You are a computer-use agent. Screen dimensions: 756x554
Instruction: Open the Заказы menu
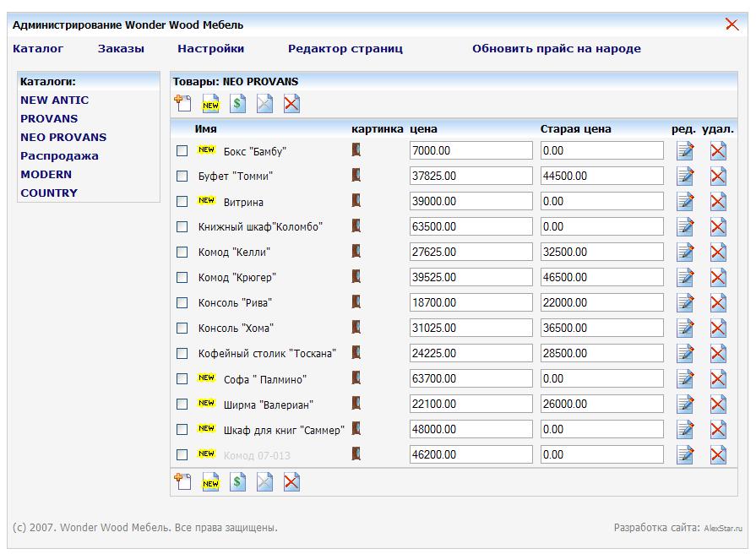pyautogui.click(x=121, y=49)
